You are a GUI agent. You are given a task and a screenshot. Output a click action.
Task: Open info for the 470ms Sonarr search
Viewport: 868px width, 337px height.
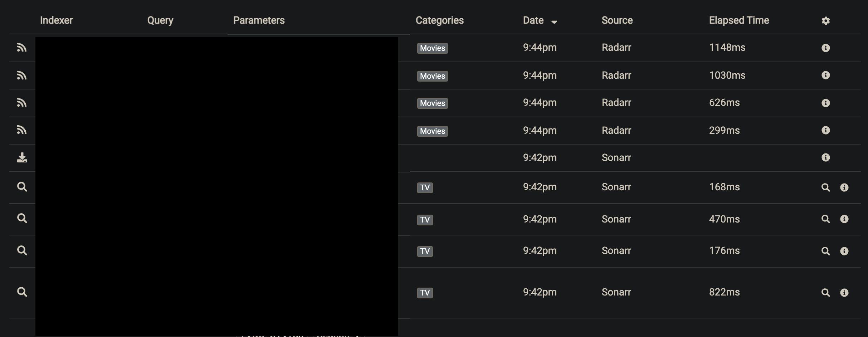844,219
